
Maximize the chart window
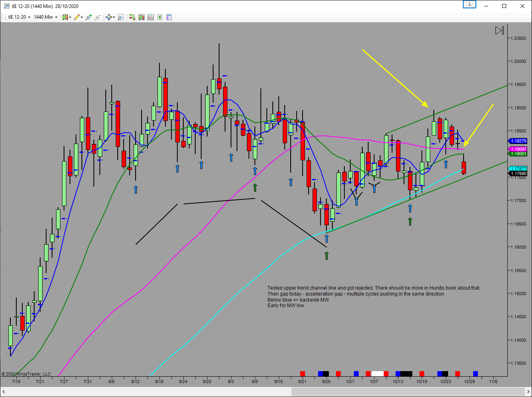point(504,6)
